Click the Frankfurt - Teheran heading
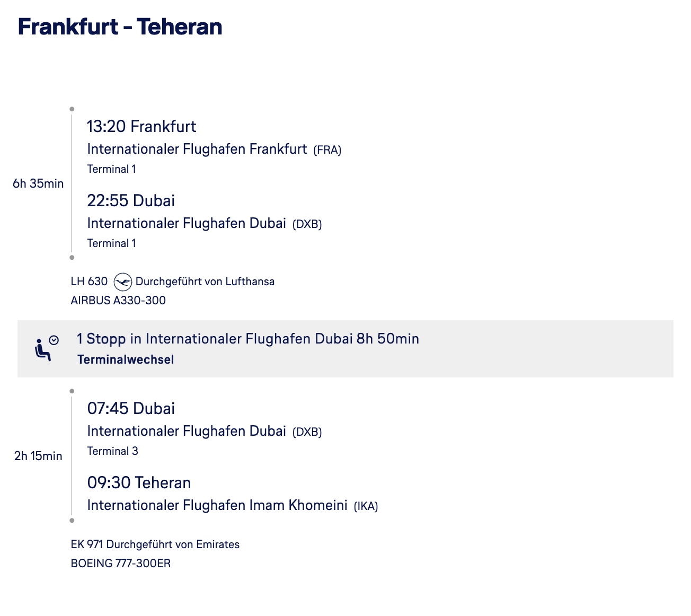This screenshot has height=616, width=691. [x=120, y=27]
